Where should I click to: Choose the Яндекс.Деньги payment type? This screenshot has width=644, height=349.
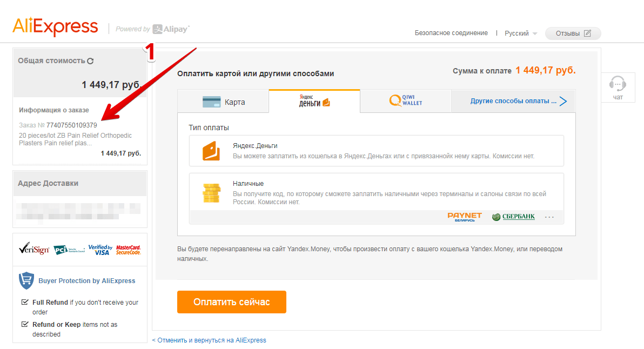(376, 151)
